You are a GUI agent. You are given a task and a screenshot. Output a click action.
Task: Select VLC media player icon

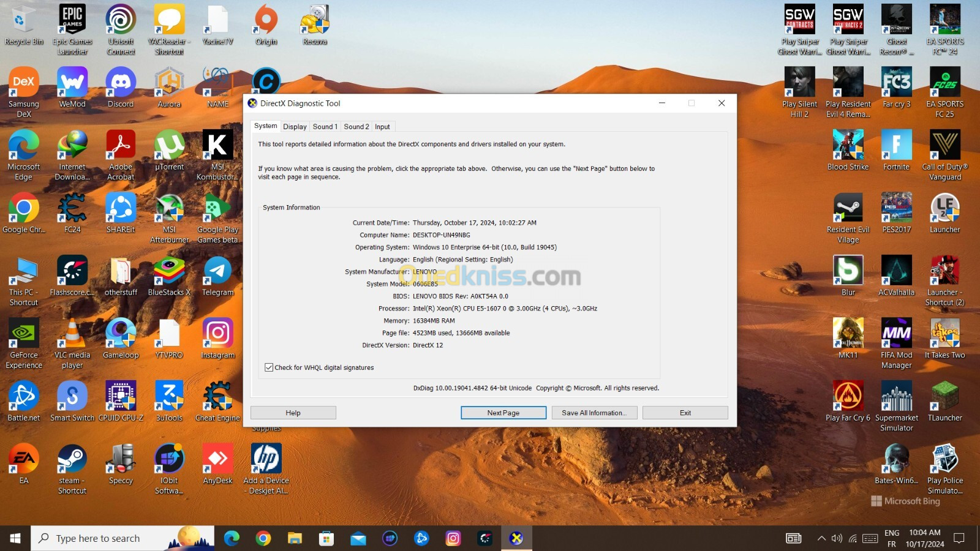coord(72,343)
